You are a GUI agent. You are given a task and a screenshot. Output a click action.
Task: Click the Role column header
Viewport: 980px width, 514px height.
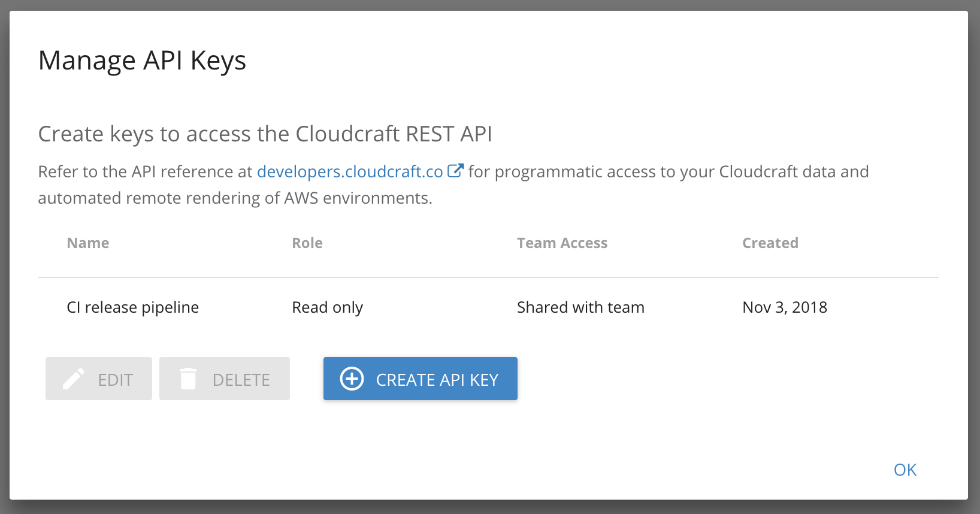[x=307, y=243]
